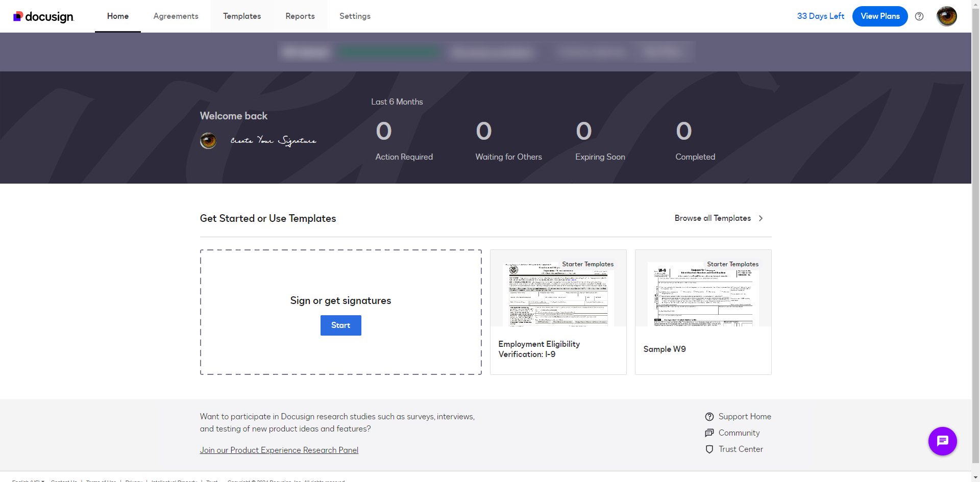Image resolution: width=980 pixels, height=482 pixels.
Task: Open the profile avatar menu
Action: pyautogui.click(x=946, y=16)
